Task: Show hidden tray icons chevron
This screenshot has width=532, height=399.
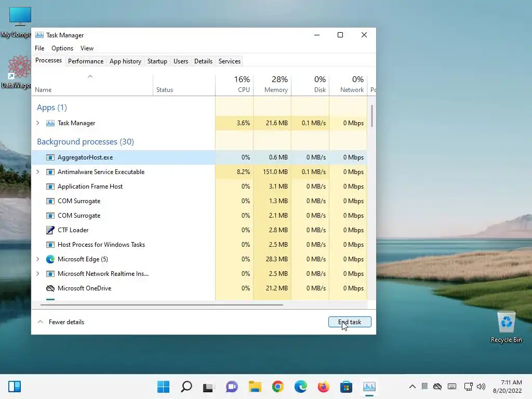Action: (412, 387)
